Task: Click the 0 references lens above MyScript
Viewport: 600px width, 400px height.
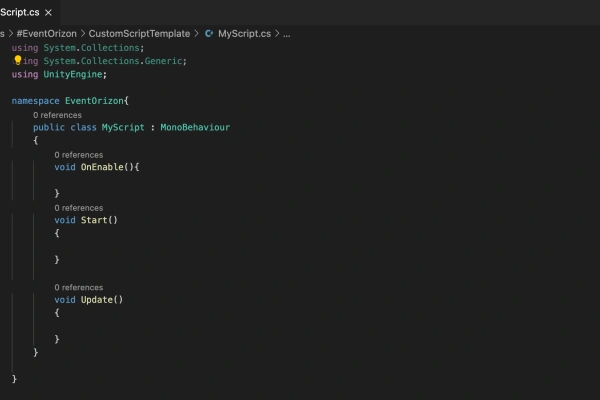Action: tap(57, 115)
